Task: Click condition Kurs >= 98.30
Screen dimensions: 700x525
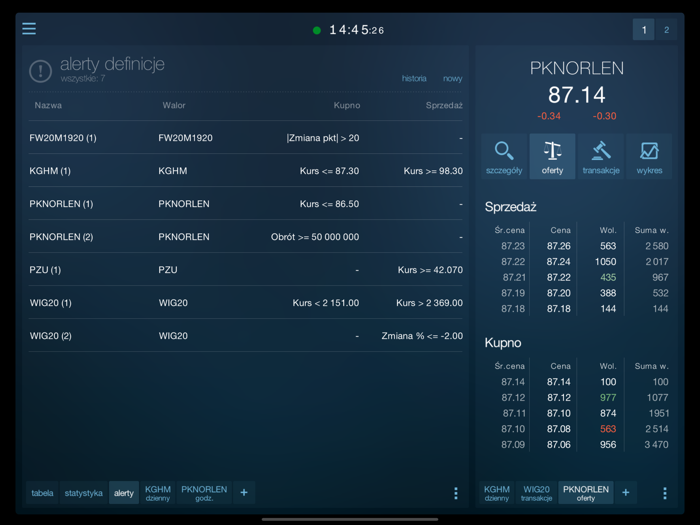Action: (x=433, y=171)
